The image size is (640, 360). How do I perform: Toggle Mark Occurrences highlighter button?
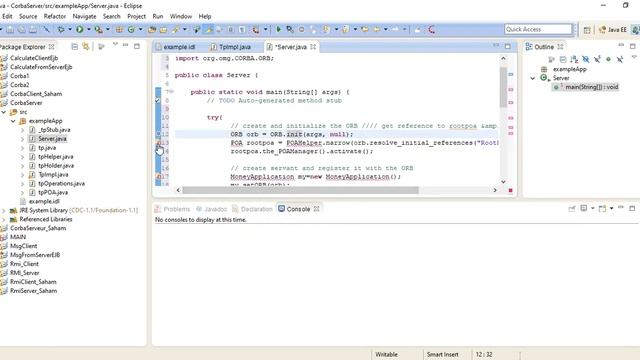(209, 29)
